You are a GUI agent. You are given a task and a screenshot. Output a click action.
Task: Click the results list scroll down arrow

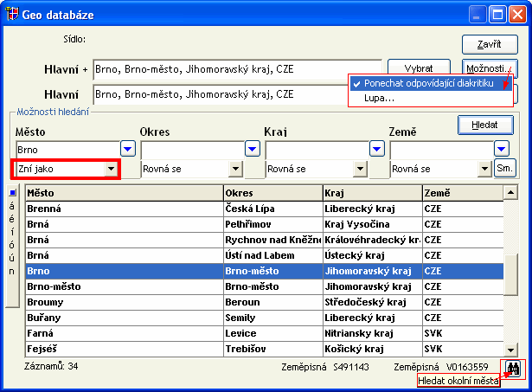(510, 350)
